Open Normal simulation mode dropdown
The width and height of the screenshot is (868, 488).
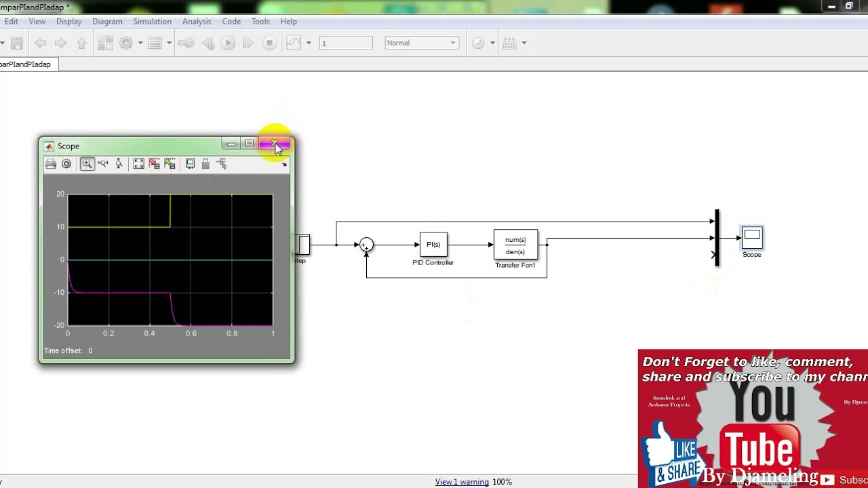(x=422, y=43)
